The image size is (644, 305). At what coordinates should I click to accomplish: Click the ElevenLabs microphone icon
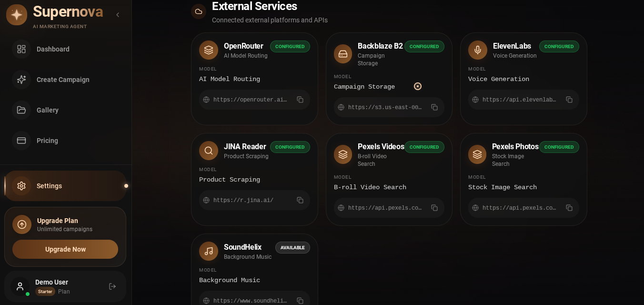[x=477, y=50]
